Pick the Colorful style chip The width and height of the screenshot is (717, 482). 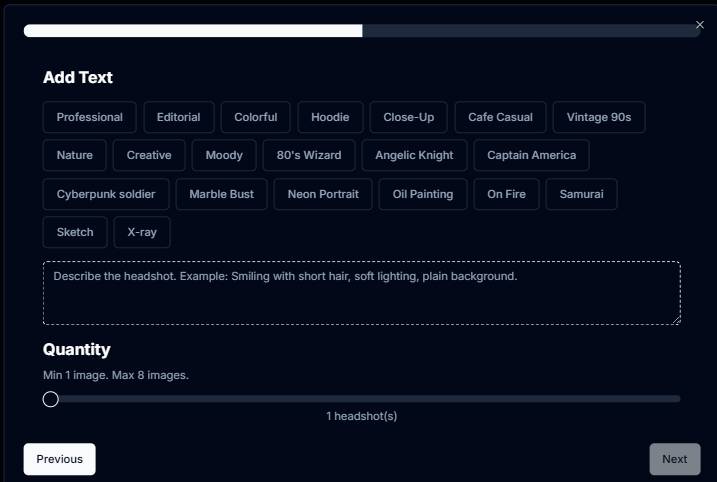[x=256, y=117]
